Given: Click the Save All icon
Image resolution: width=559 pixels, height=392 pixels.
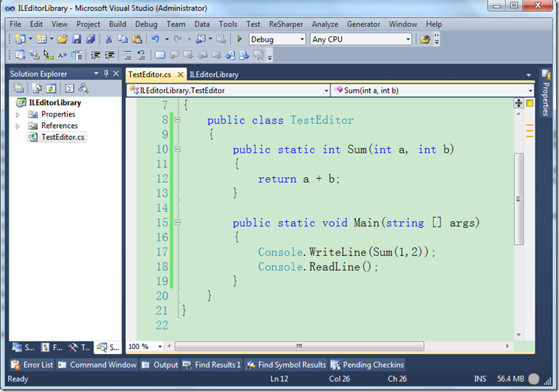Looking at the screenshot, I should point(91,39).
